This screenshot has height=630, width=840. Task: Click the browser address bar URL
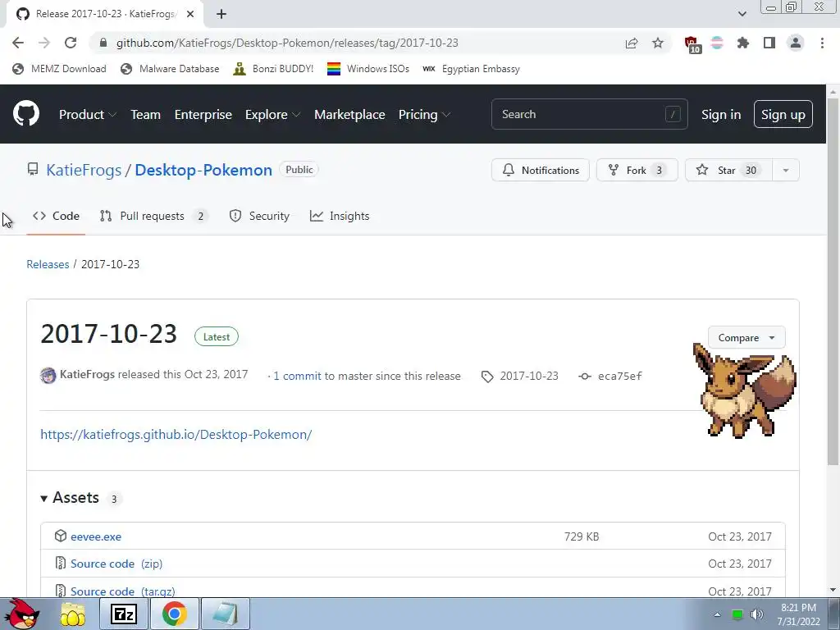click(x=287, y=43)
